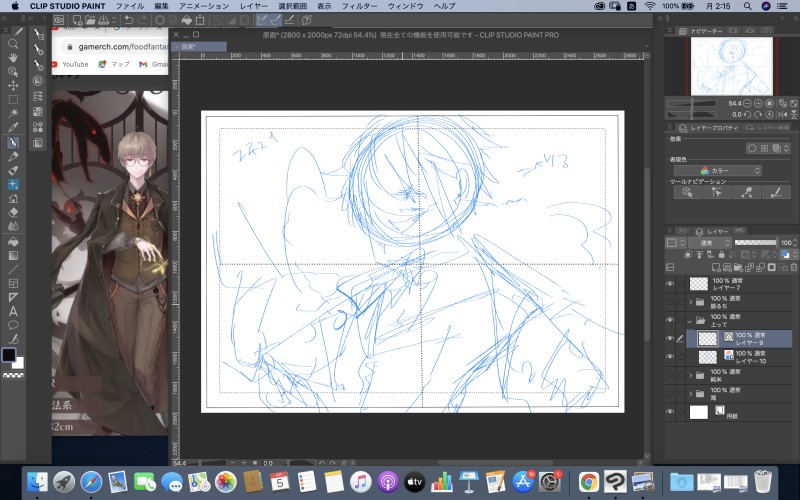The width and height of the screenshot is (800, 500).
Task: Open ファイル menu
Action: pyautogui.click(x=130, y=6)
